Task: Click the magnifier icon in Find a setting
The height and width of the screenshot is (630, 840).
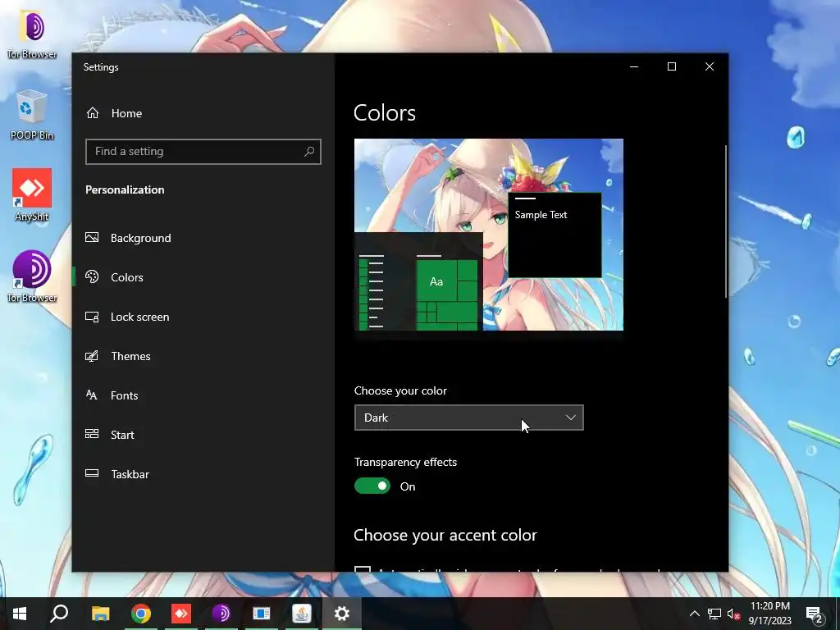Action: (x=309, y=152)
